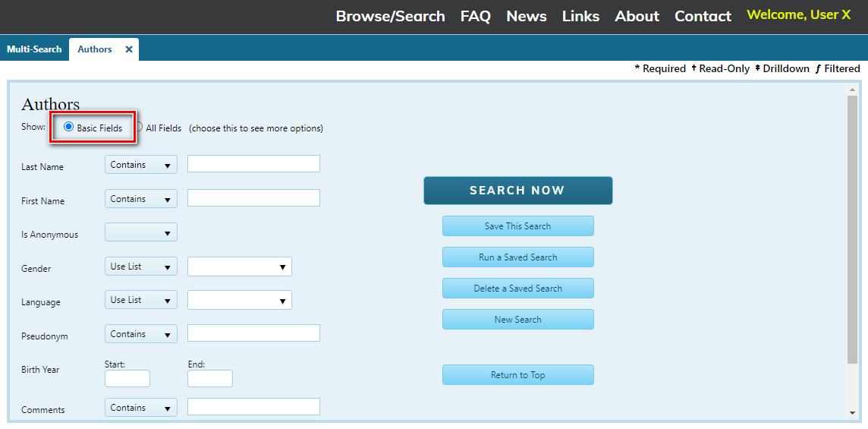
Task: Click the First Name text field
Action: pyautogui.click(x=253, y=198)
